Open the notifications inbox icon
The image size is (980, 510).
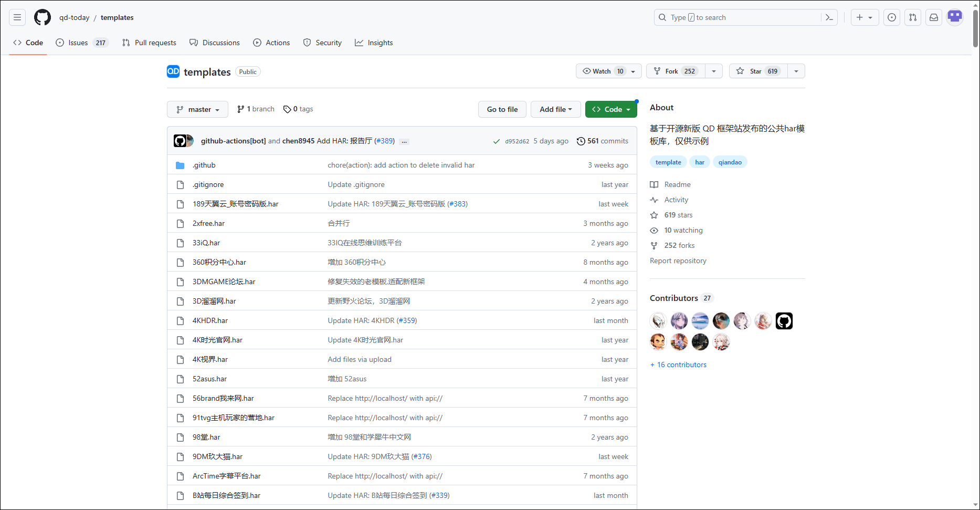pyautogui.click(x=934, y=17)
